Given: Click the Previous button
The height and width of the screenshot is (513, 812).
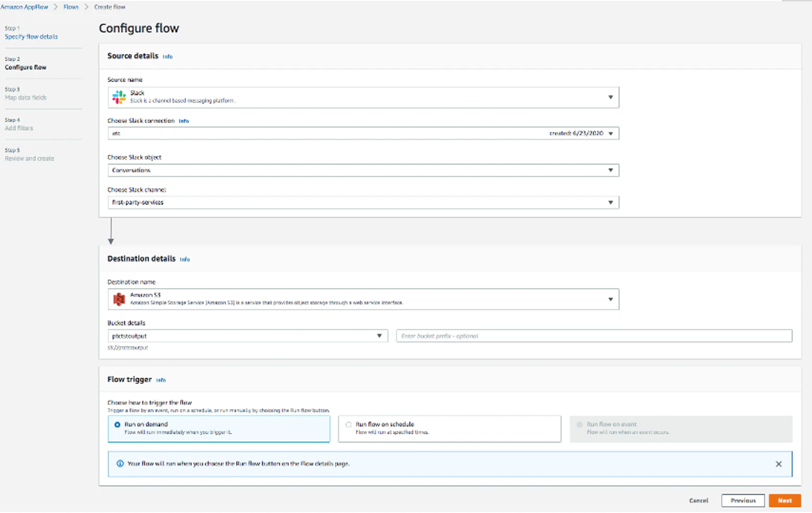Looking at the screenshot, I should 743,500.
